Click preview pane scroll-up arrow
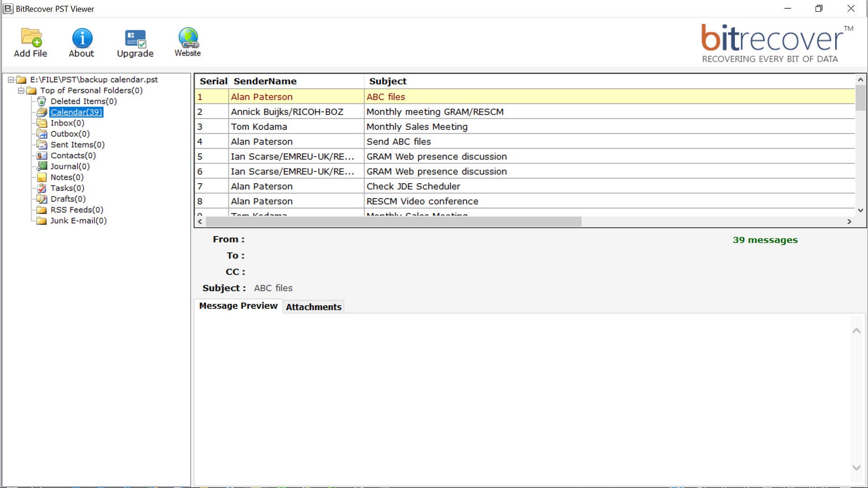The height and width of the screenshot is (488, 868). pyautogui.click(x=856, y=331)
